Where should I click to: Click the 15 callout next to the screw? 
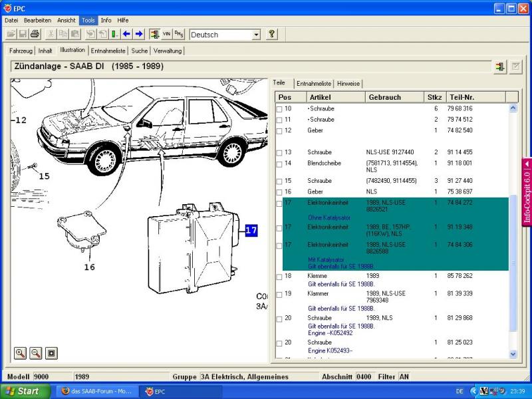[44, 176]
